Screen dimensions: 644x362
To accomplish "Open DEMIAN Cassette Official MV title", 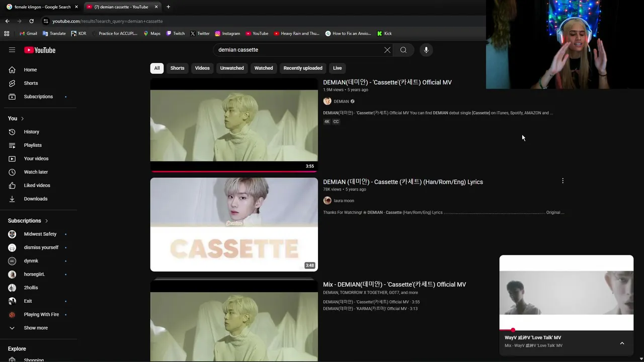I will 387,82.
